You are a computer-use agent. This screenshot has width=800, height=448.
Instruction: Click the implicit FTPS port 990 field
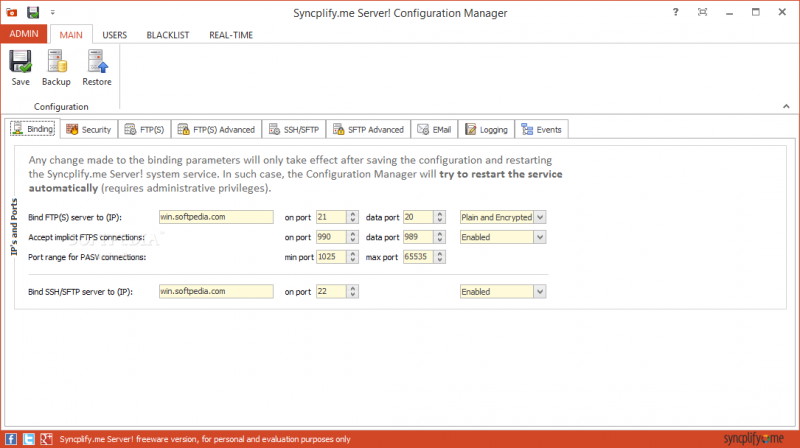[332, 237]
